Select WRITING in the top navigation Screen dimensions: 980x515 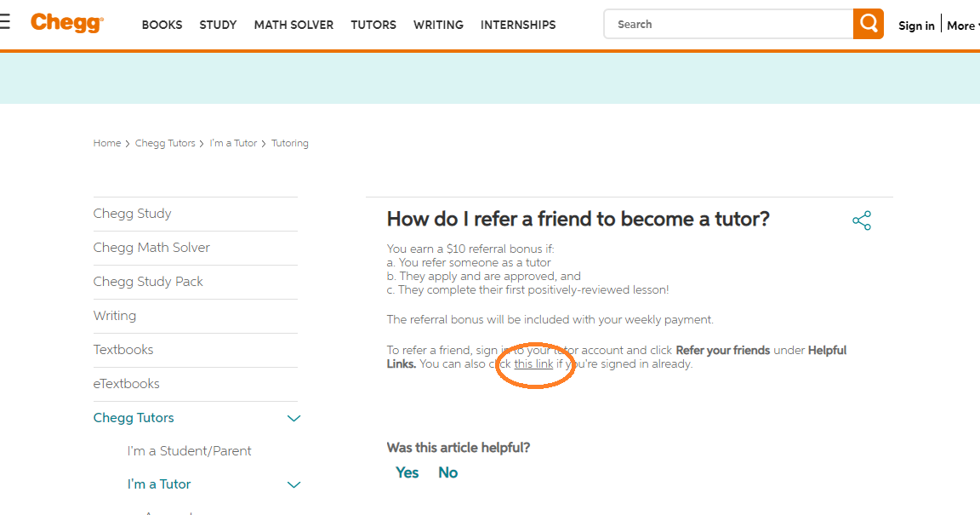coord(438,25)
